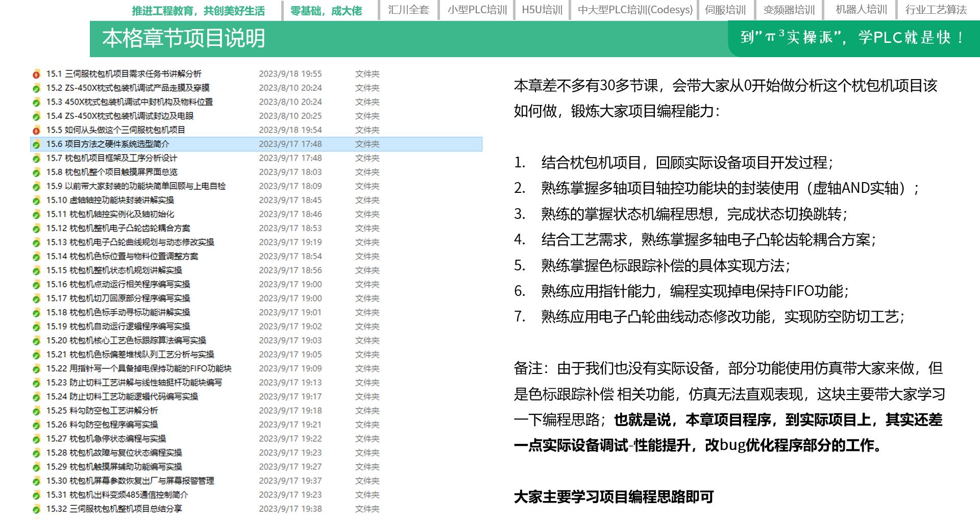The image size is (980, 525).
Task: Click the 到π³实操派 学PLC就是快 banner
Action: [x=852, y=38]
